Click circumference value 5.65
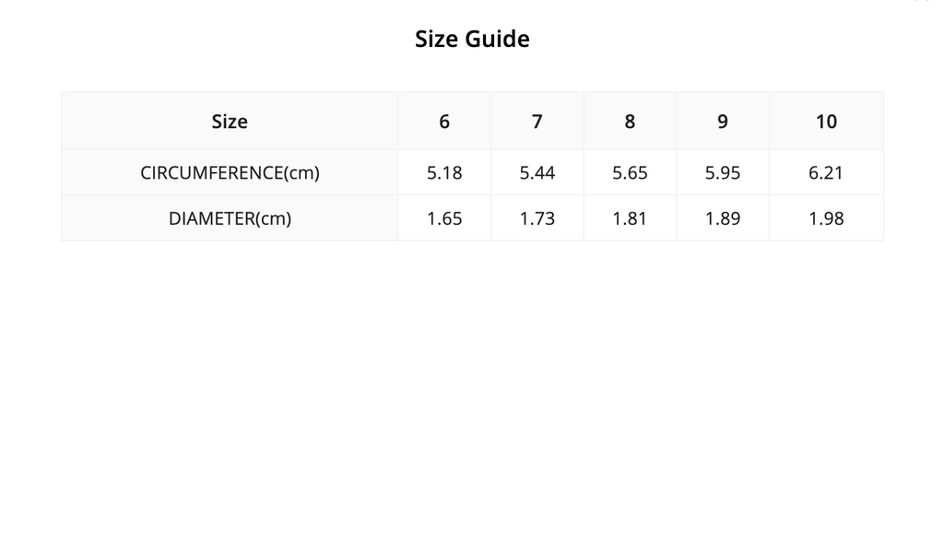 630,172
